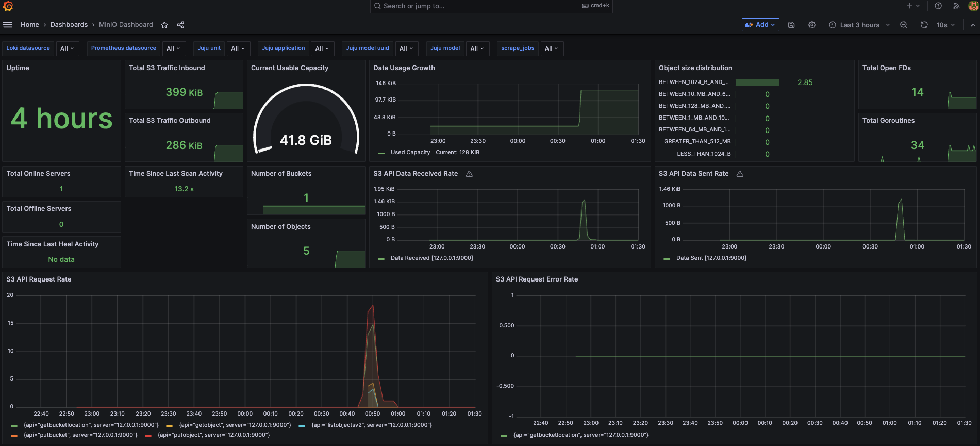Click the Current Usable Capacity panel title

coord(290,68)
